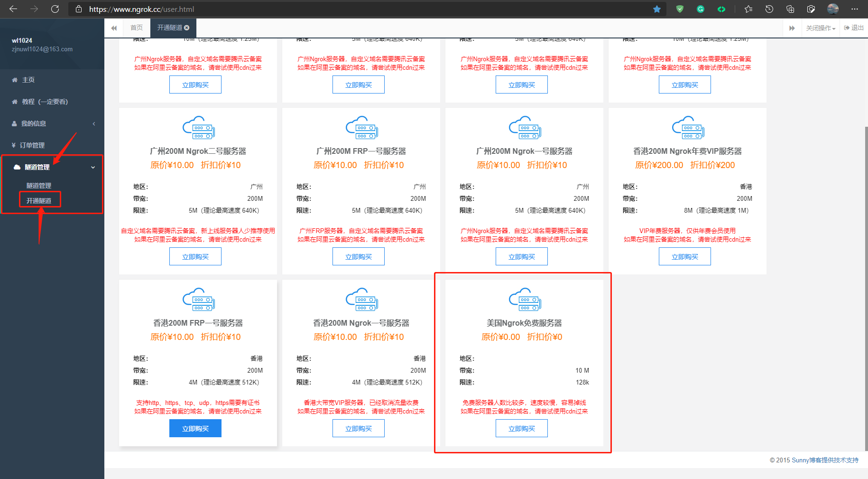Click username wl1024 in sidebar
Viewport: 868px width, 479px height.
pos(22,40)
